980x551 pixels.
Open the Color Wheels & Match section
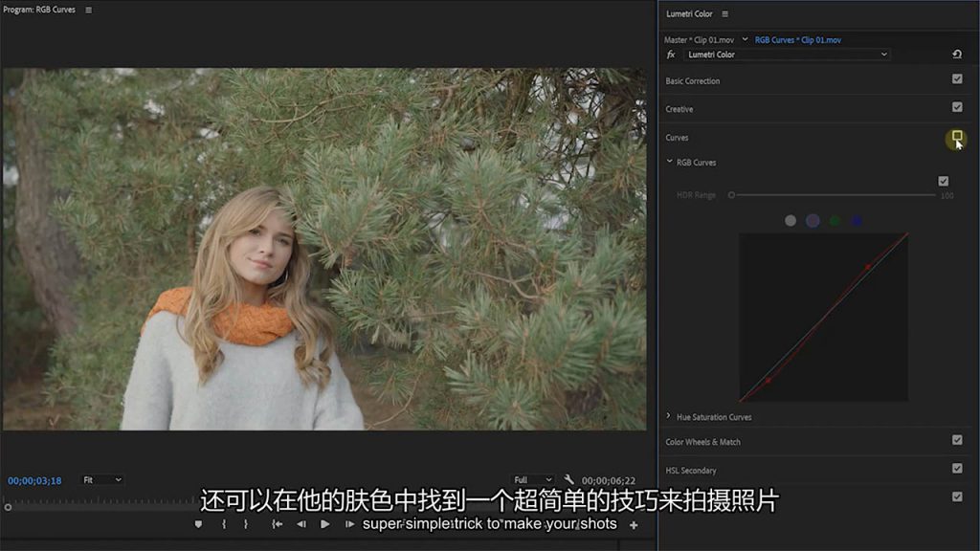pos(702,442)
